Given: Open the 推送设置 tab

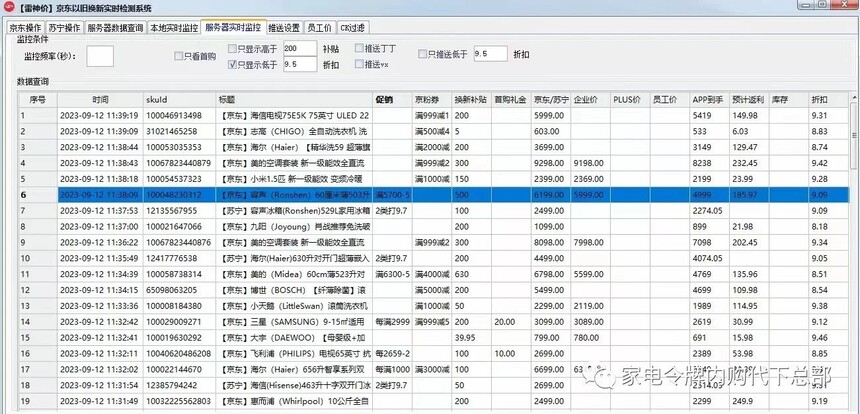Looking at the screenshot, I should point(284,29).
